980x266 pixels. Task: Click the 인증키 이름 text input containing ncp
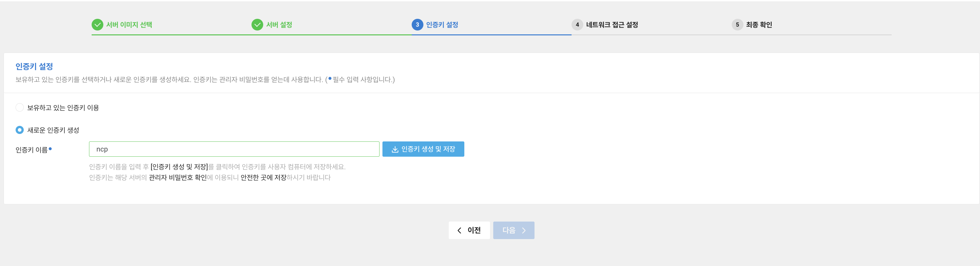point(234,149)
